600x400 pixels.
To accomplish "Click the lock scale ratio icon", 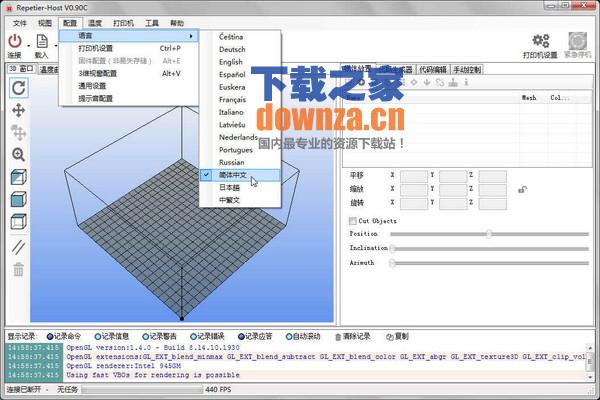I will click(x=522, y=189).
